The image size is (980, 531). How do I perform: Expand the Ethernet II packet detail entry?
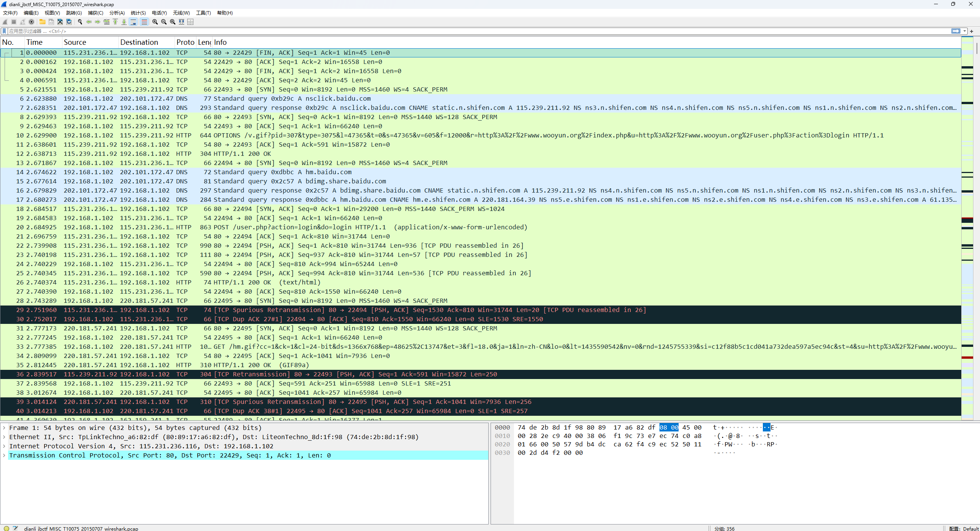pyautogui.click(x=4, y=437)
